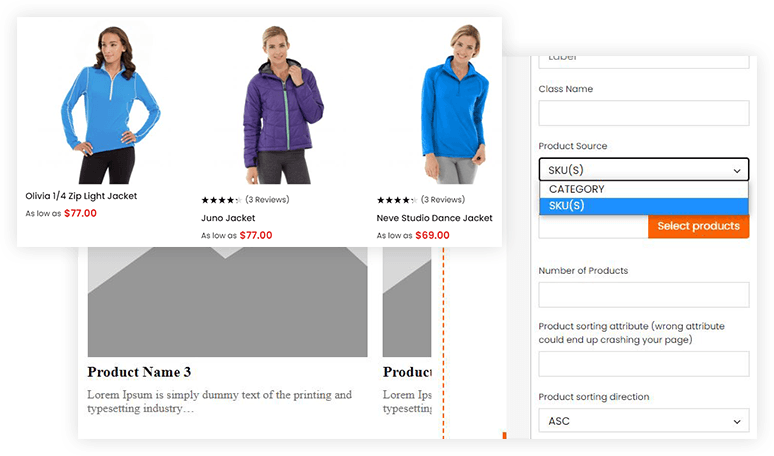
Task: Click the Neve Studio Dance Jacket title
Action: [x=434, y=218]
